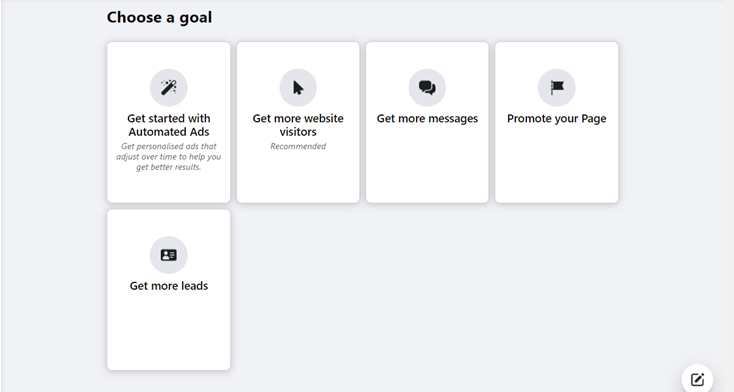Click the flag Promote your Page icon

point(557,88)
